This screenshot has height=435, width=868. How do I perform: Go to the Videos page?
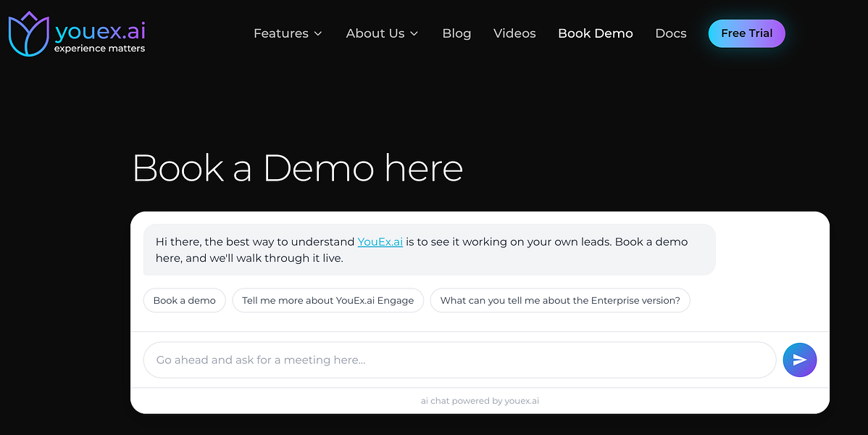click(514, 33)
